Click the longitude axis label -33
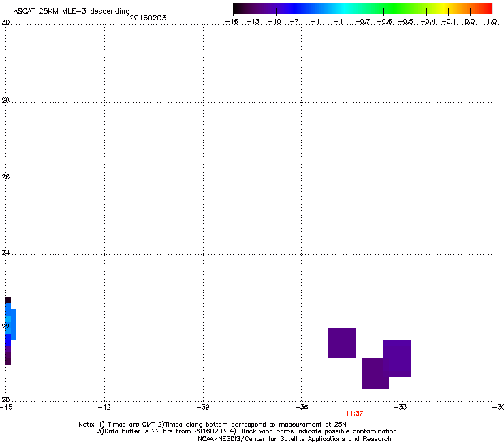 (x=400, y=407)
